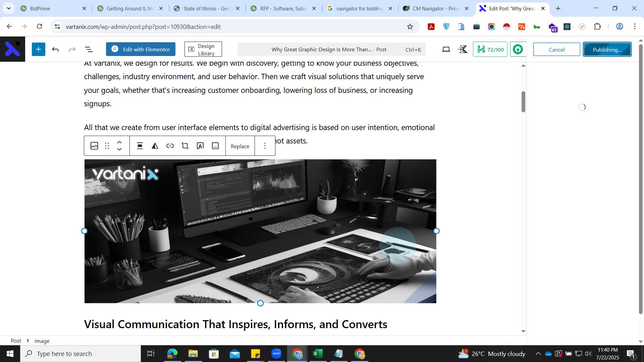This screenshot has width=644, height=362.
Task: Open File Explorer from taskbar
Action: (193, 354)
